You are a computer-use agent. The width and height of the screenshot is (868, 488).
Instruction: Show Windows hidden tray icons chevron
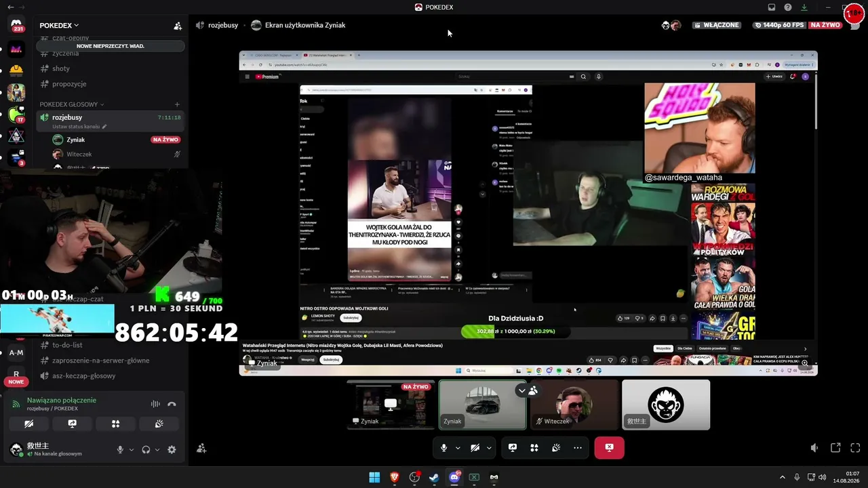click(782, 477)
